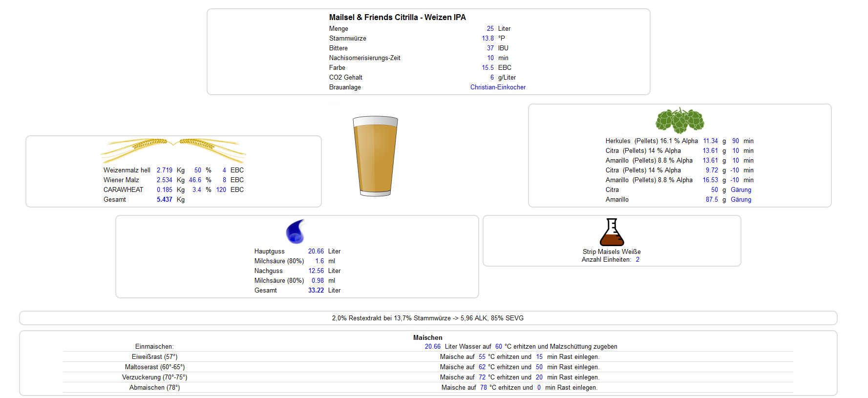This screenshot has width=868, height=398.
Task: Click the beer glass image
Action: tap(375, 156)
